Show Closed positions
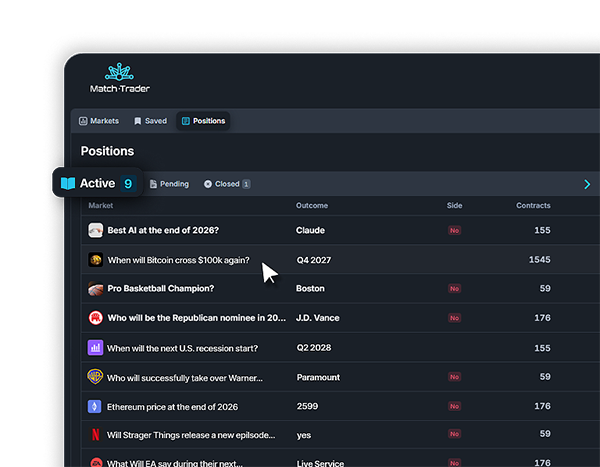The height and width of the screenshot is (467, 600). coord(226,184)
